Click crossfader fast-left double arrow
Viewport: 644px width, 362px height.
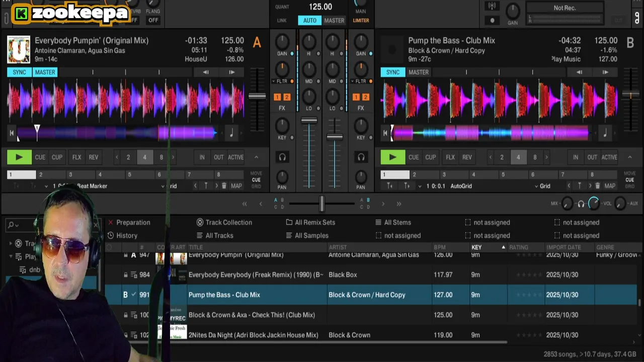click(x=245, y=204)
